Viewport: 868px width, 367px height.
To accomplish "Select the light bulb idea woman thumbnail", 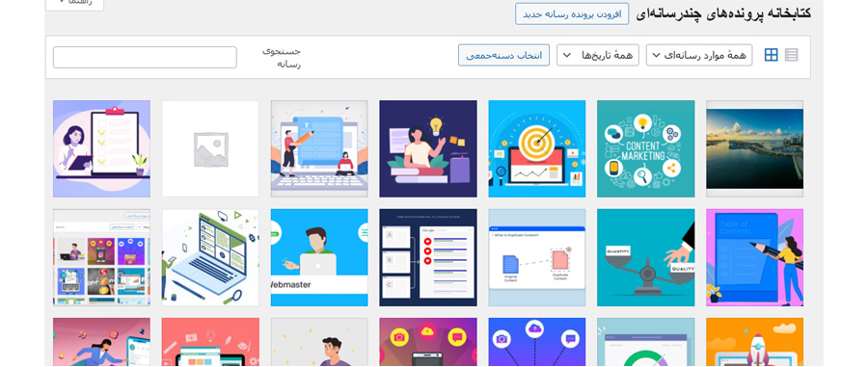I will pos(428,148).
